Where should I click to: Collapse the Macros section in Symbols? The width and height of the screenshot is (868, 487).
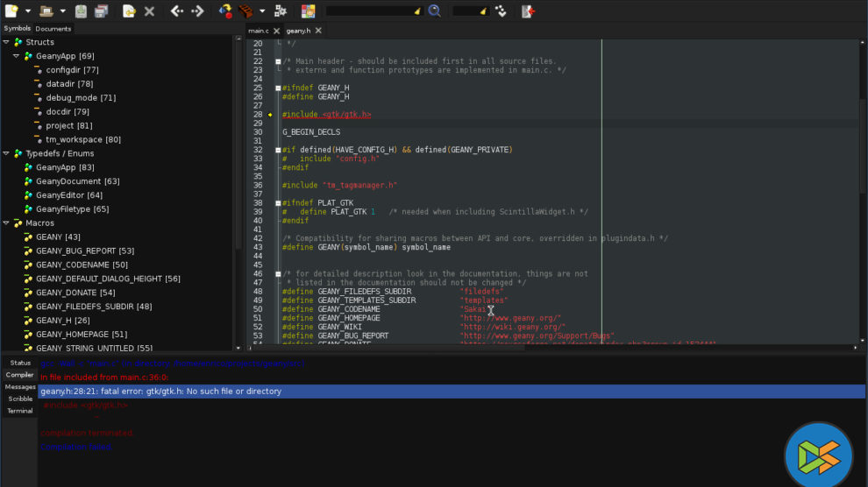pyautogui.click(x=6, y=223)
